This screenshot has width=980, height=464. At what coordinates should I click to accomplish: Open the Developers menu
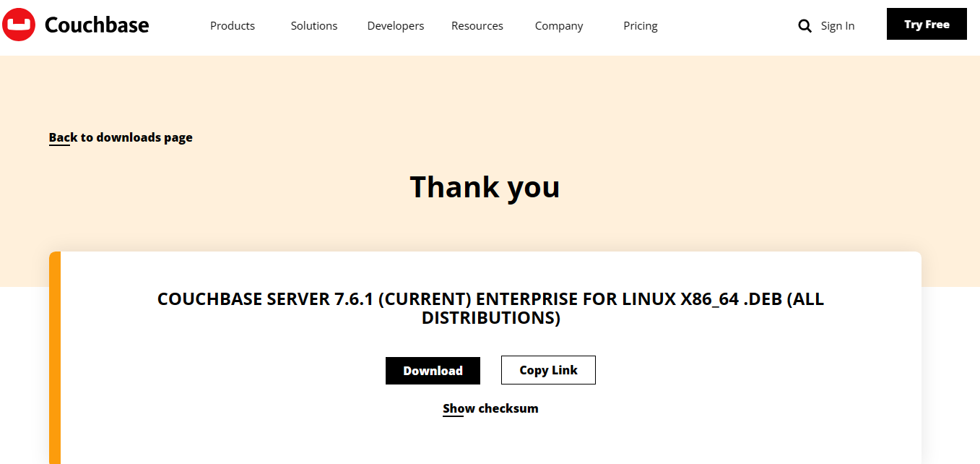396,26
